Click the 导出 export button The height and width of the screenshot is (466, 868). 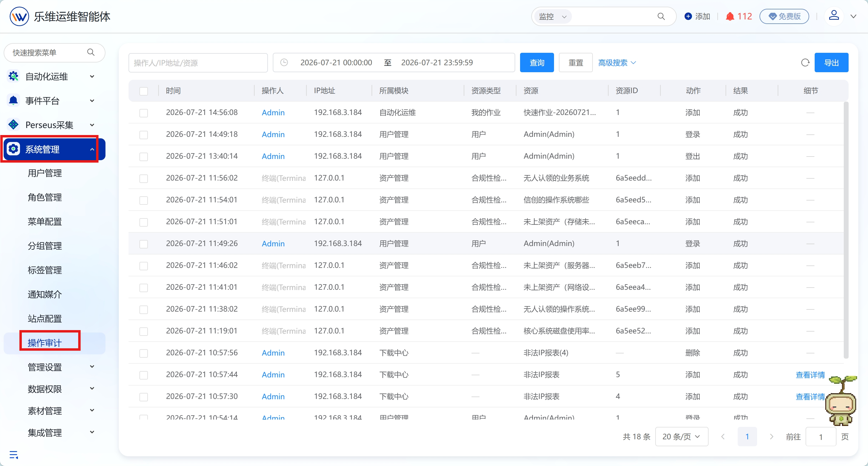point(831,63)
